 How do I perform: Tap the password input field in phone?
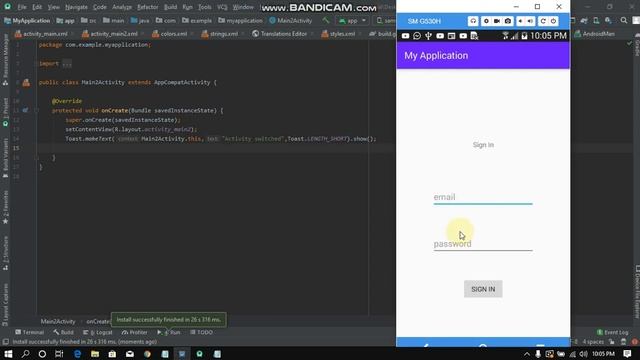click(483, 244)
